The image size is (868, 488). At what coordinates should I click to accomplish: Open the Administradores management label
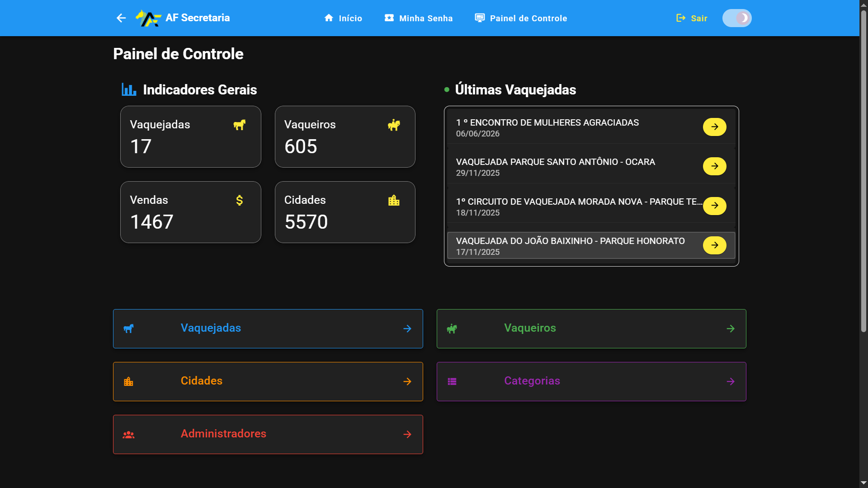223,434
